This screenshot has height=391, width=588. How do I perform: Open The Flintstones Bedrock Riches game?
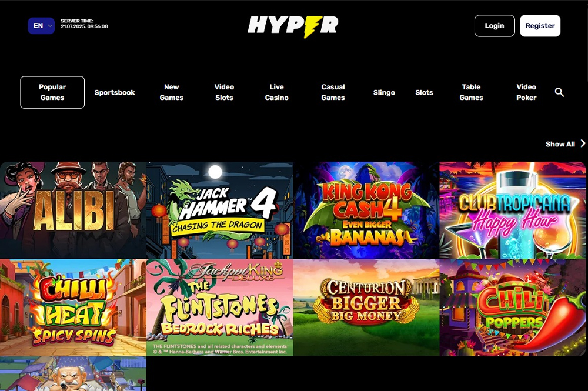click(219, 308)
